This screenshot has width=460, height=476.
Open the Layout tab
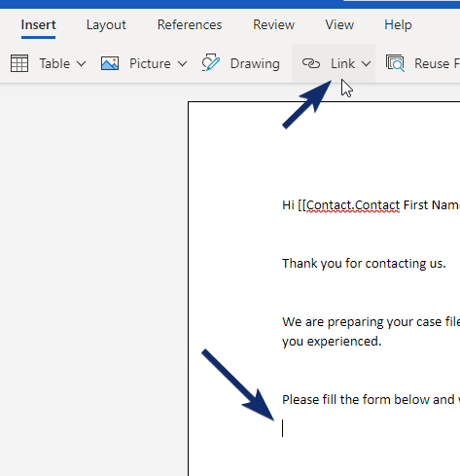[x=106, y=25]
